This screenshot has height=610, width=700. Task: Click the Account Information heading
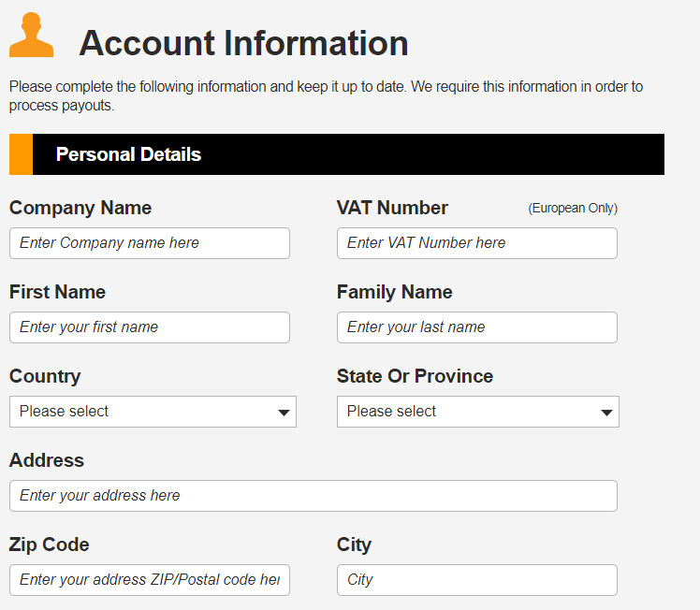coord(243,43)
